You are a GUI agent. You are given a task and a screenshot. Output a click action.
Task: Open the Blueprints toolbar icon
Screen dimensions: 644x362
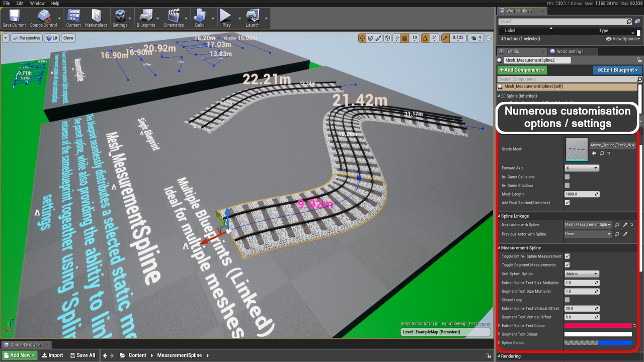click(x=146, y=18)
